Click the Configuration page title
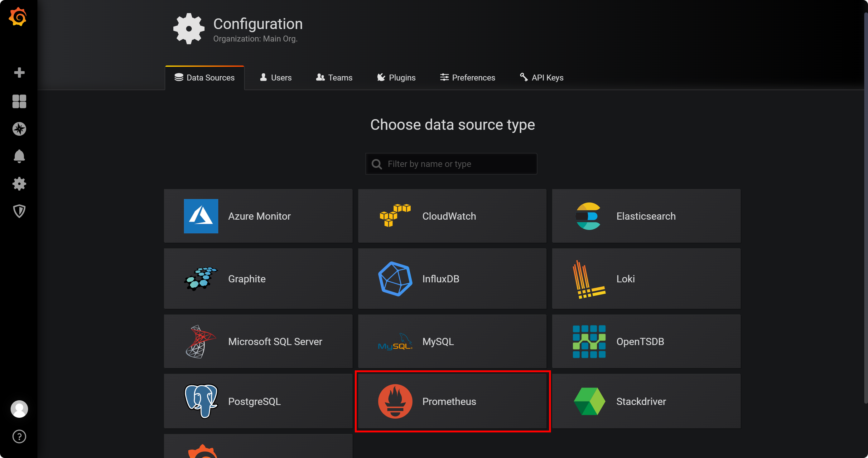 pyautogui.click(x=258, y=24)
